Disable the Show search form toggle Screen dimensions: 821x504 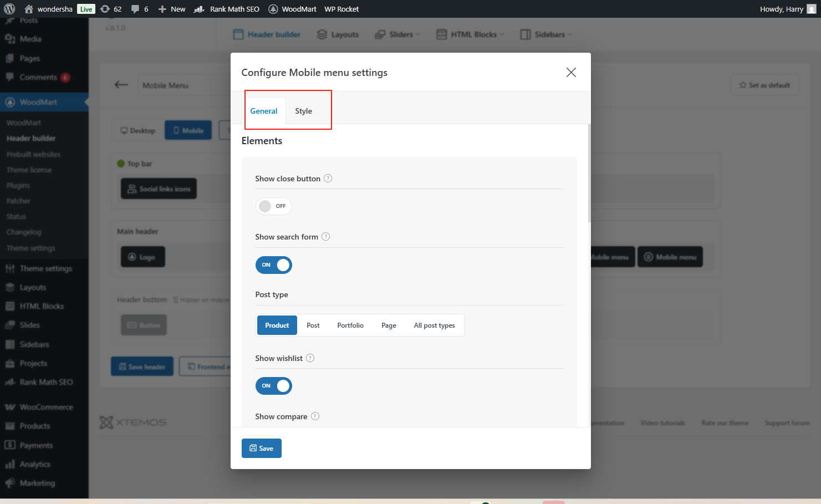pyautogui.click(x=273, y=265)
